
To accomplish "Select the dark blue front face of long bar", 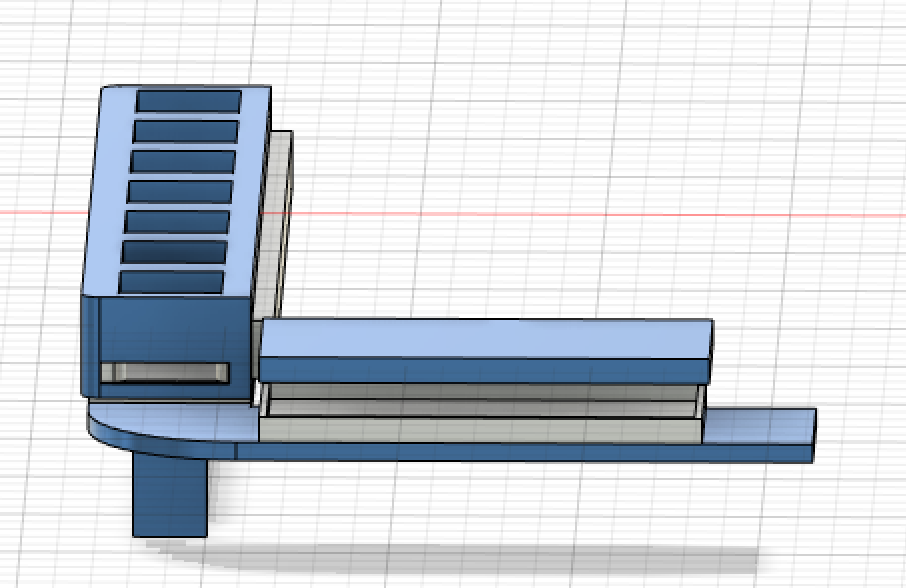I will tap(484, 370).
